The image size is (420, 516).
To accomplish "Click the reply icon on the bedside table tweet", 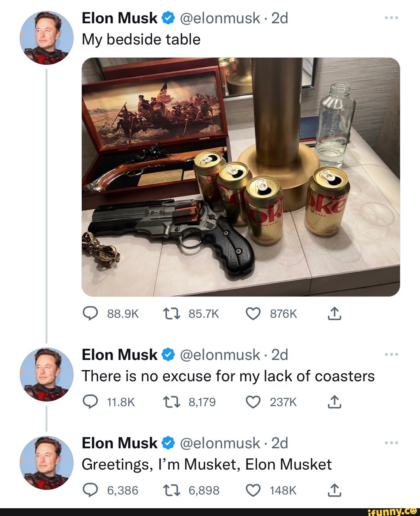I will coord(90,314).
